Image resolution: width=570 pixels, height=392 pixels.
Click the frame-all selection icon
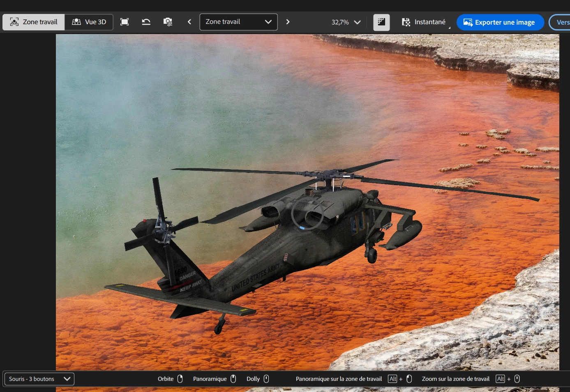coord(125,22)
